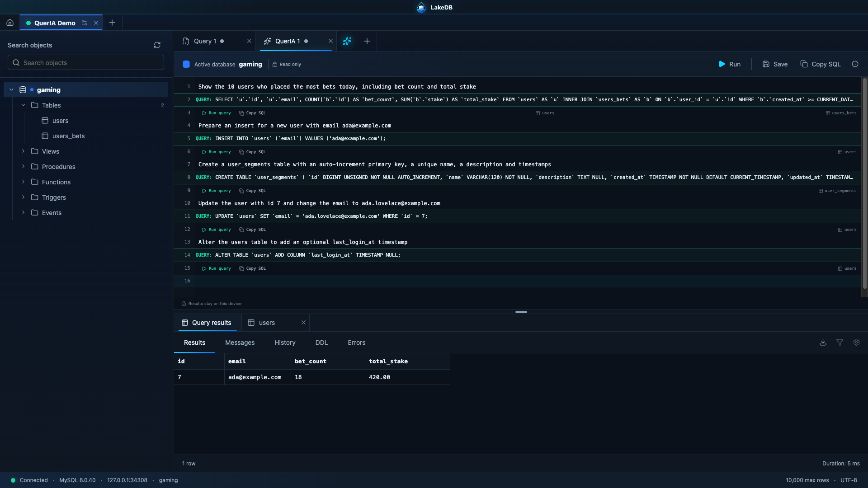868x488 pixels.
Task: Run query for the ALTER TABLE statement
Action: click(x=217, y=268)
